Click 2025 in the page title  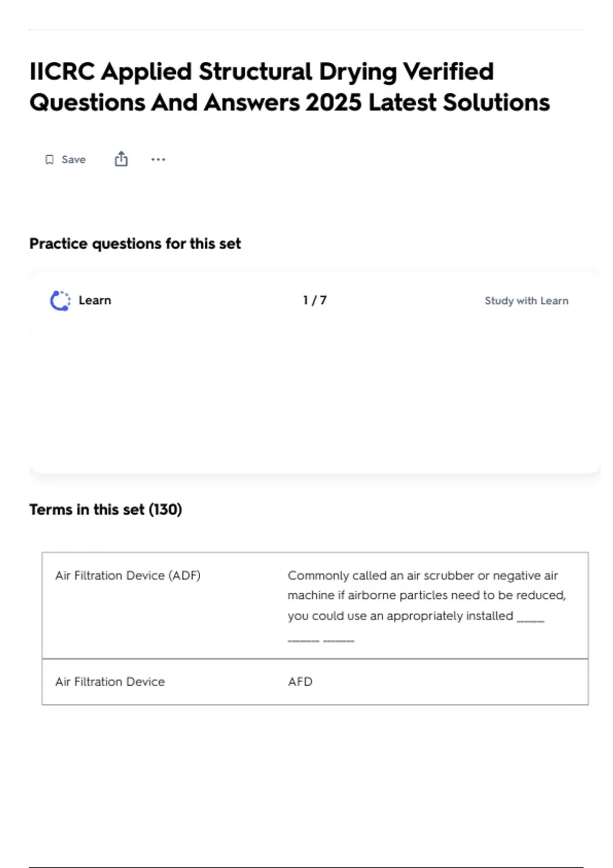[x=334, y=102]
